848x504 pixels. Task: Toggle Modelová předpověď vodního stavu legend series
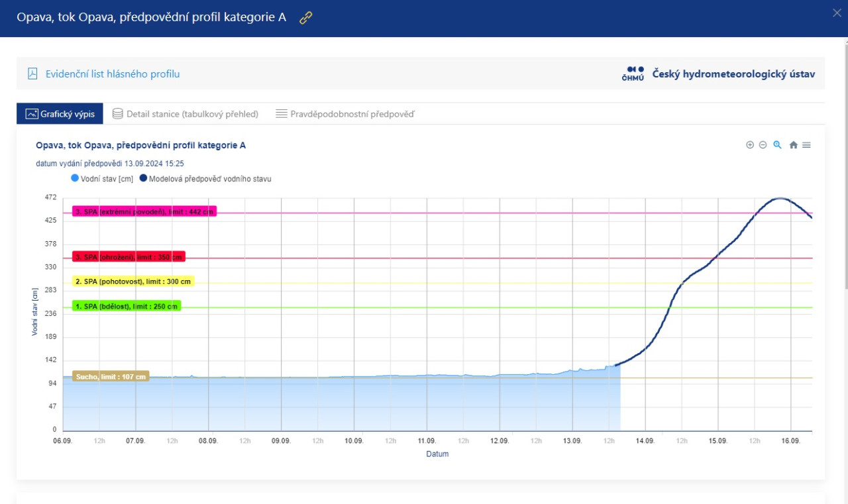click(205, 179)
